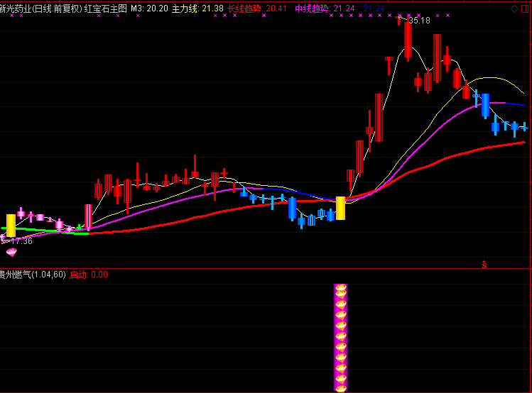
Task: Select the yellow signal candle mid-chart
Action: pos(340,208)
